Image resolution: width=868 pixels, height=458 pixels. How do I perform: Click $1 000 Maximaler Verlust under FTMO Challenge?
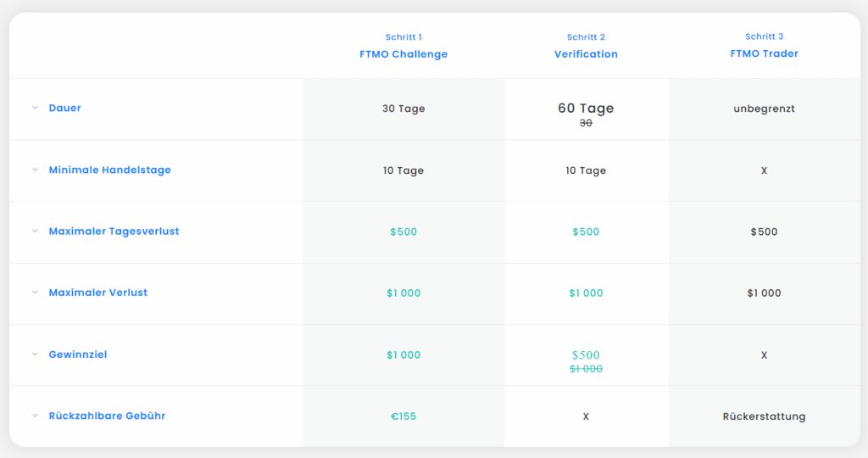(x=403, y=293)
